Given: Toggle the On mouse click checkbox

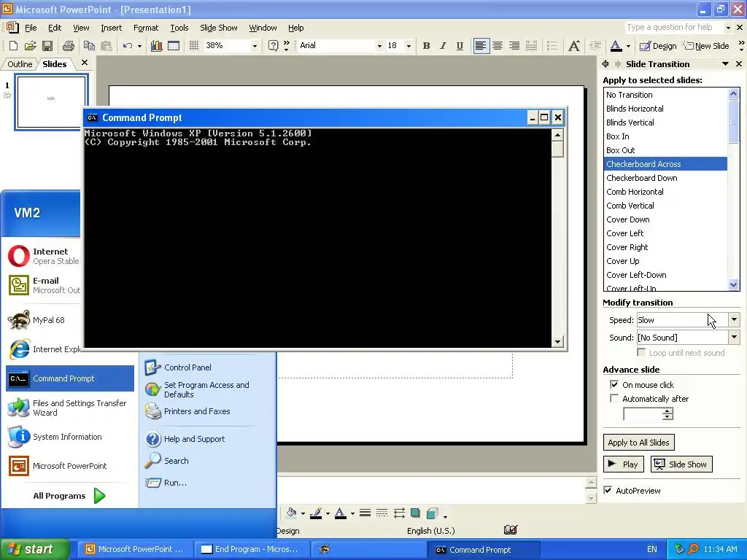Looking at the screenshot, I should [614, 384].
